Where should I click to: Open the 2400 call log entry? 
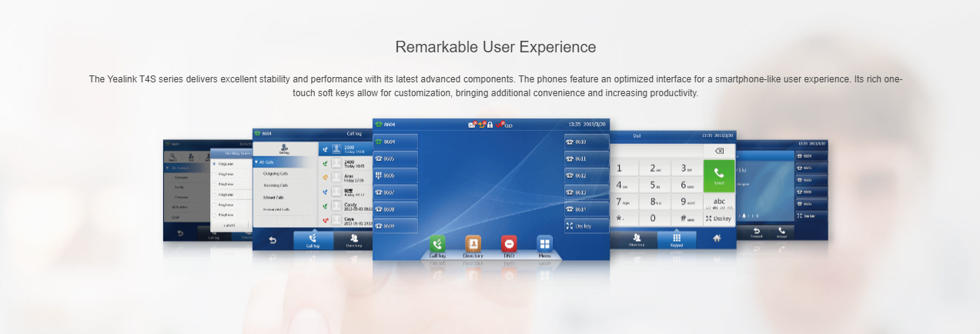click(346, 163)
